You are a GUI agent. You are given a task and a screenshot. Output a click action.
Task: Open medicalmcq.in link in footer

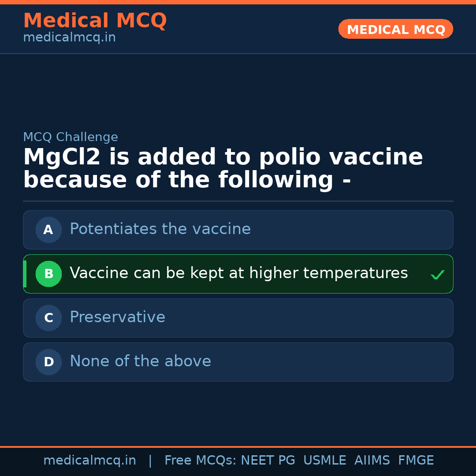click(x=89, y=461)
